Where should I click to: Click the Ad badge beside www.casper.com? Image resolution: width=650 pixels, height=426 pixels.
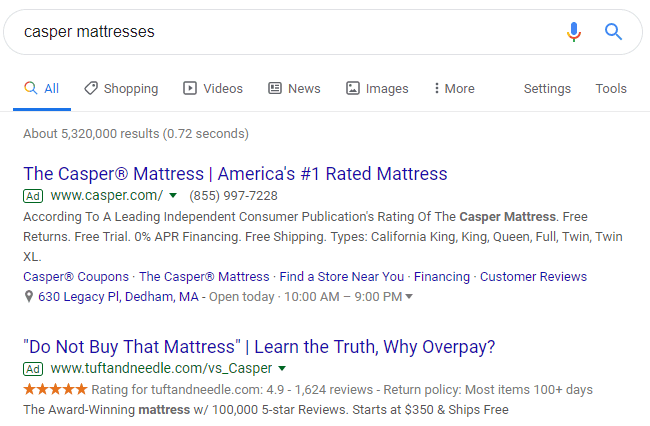33,196
